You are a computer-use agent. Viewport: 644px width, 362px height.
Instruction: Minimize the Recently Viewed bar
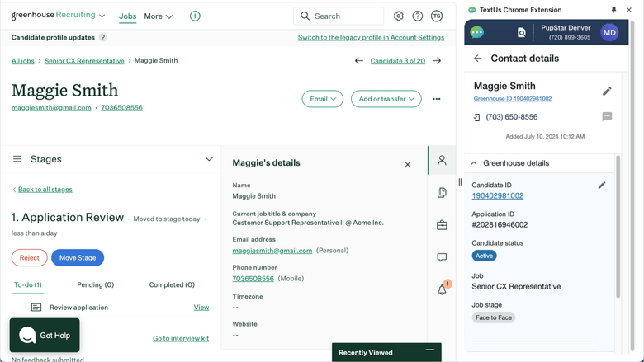[430, 350]
